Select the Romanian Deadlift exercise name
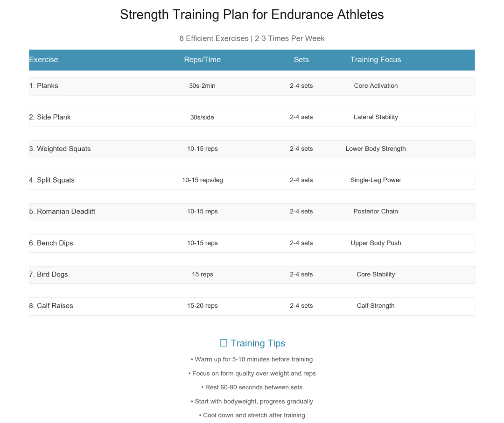The height and width of the screenshot is (423, 504). point(62,211)
